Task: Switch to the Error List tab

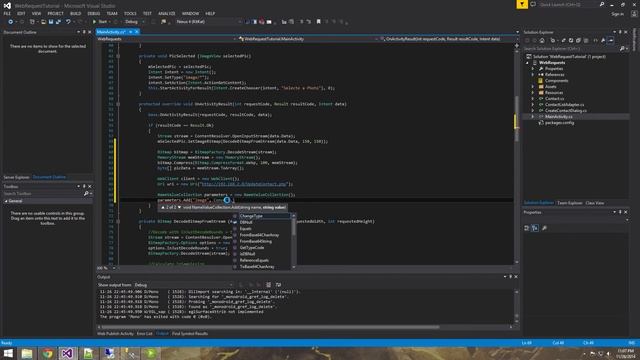Action: point(144,333)
